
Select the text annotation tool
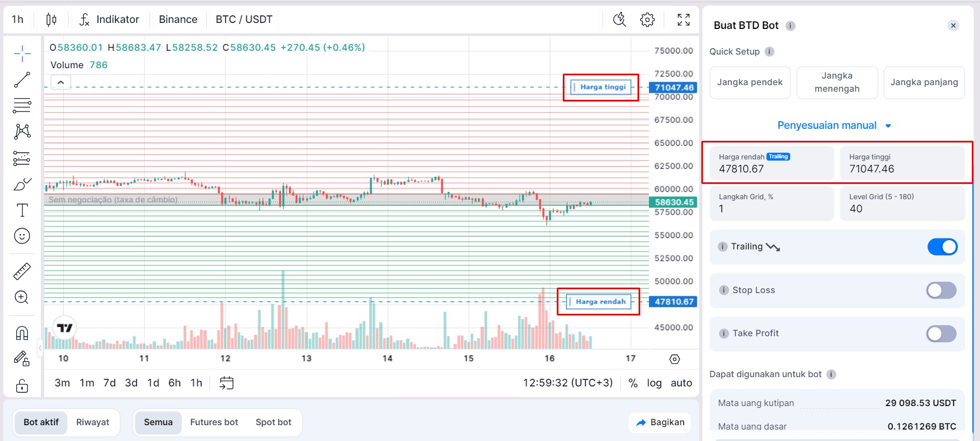[22, 210]
